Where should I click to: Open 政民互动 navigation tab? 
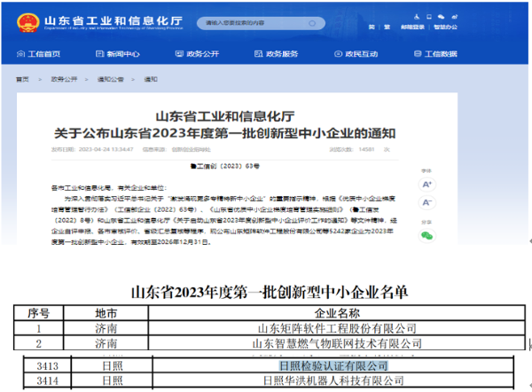point(356,53)
